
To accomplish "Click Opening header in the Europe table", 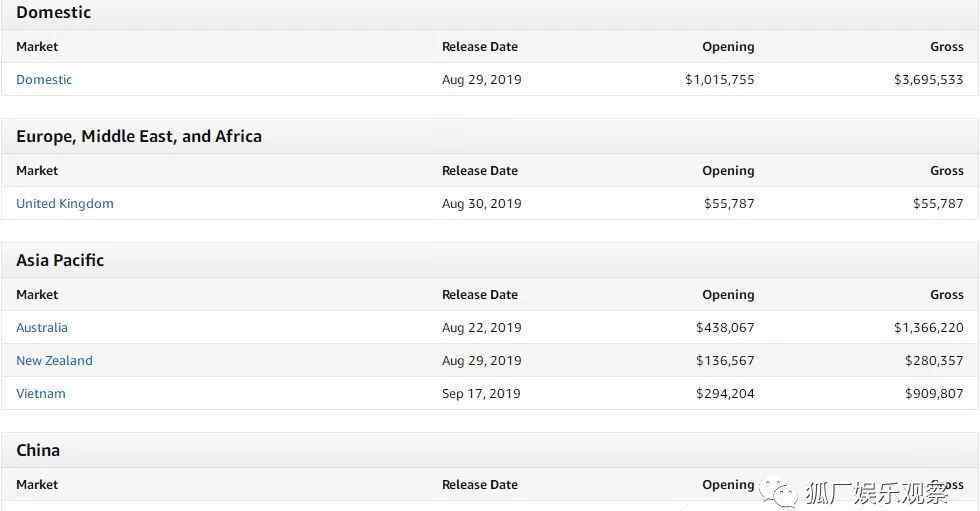I will coord(728,171).
